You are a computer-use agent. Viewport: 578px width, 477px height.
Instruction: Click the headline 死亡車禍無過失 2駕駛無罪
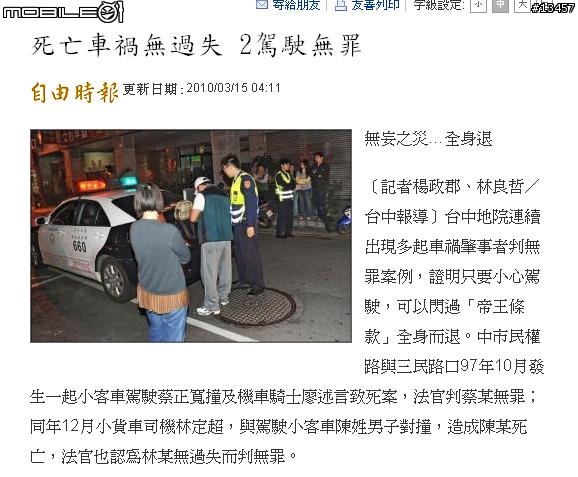196,45
